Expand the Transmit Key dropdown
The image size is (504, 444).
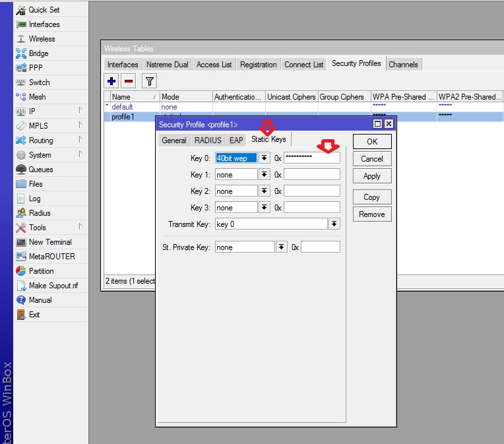pos(334,224)
